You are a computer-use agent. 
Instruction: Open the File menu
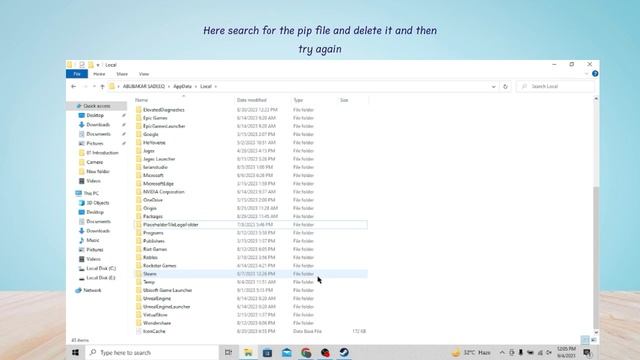[x=77, y=74]
